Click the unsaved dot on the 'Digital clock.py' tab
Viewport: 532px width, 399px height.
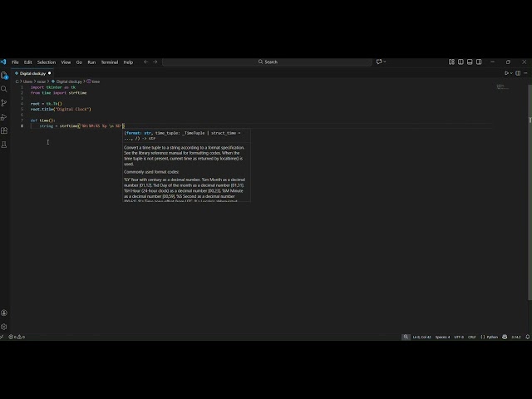pos(50,73)
